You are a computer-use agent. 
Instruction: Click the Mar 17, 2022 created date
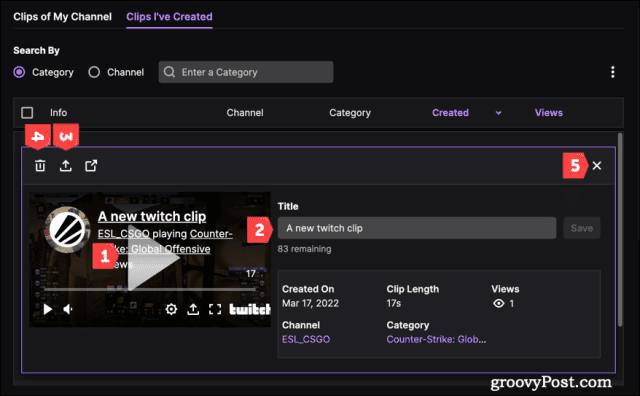[310, 303]
